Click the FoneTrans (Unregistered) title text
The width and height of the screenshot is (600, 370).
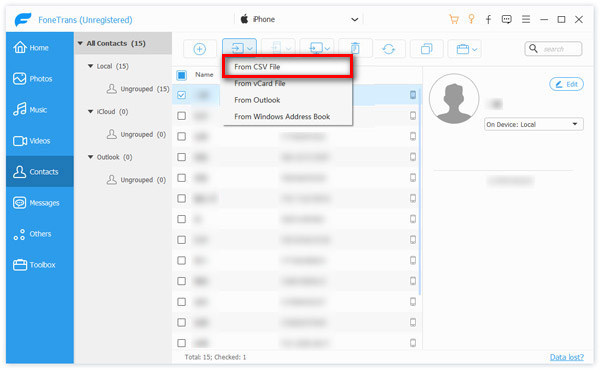coord(85,20)
